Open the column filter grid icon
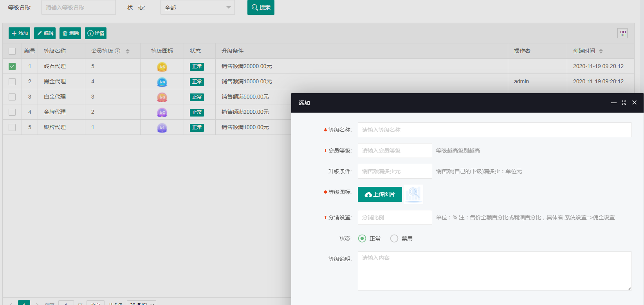Image resolution: width=644 pixels, height=305 pixels. click(622, 33)
